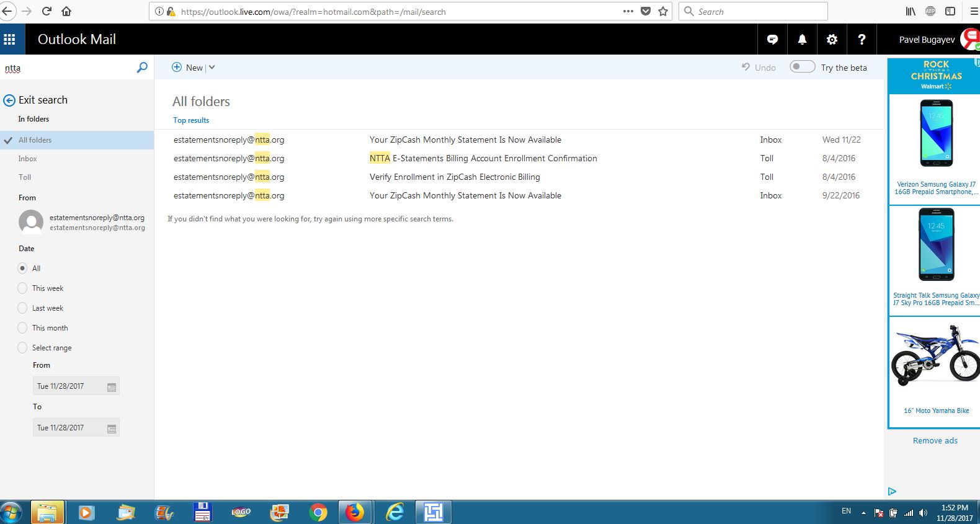Click Remove ads link
The width and height of the screenshot is (980, 524).
[935, 441]
